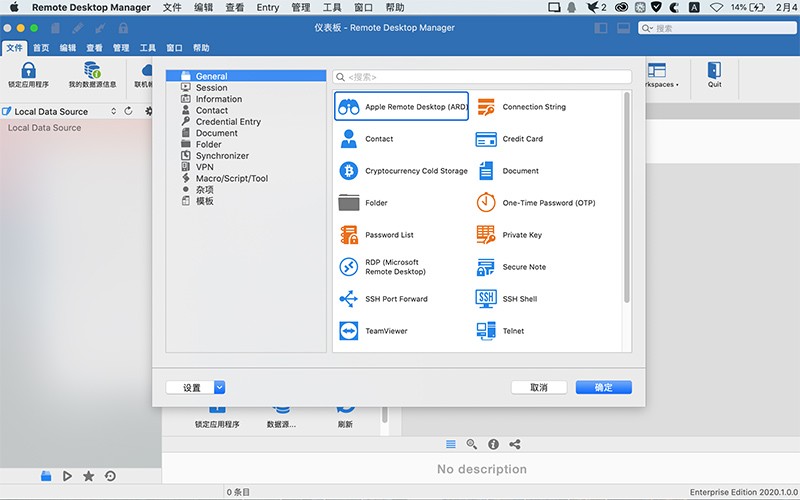Click the magnifier icon below dashboard

click(471, 444)
